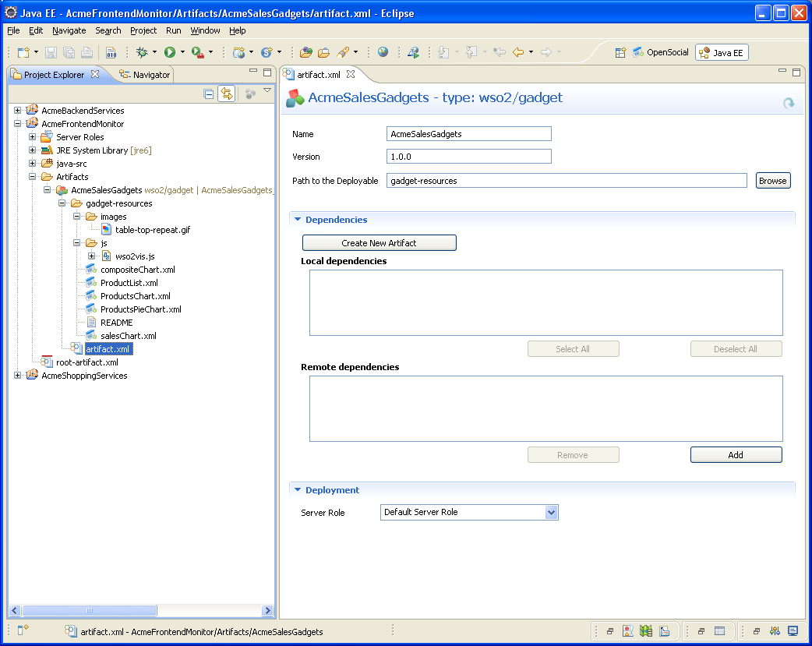Click Create New Artifact button
Image resolution: width=812 pixels, height=646 pixels.
pos(379,243)
